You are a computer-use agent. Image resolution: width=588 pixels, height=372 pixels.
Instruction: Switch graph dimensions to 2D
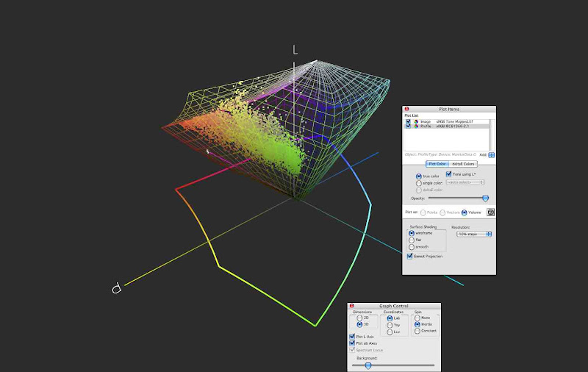coord(359,318)
